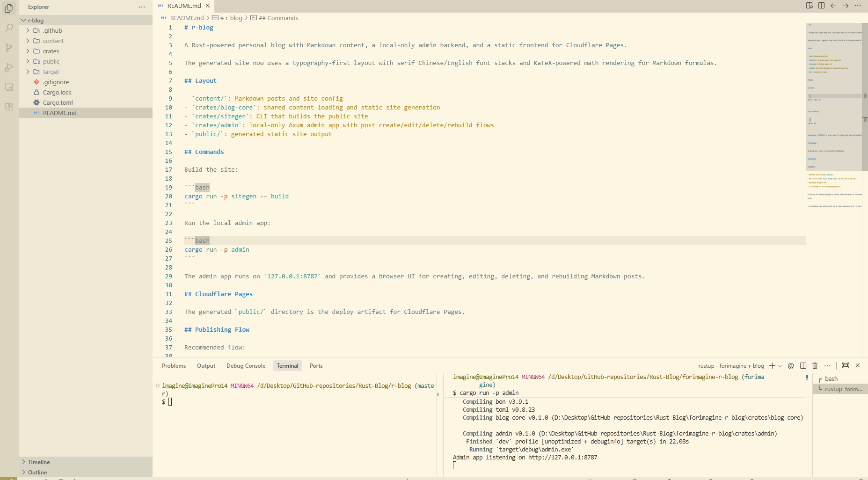868x480 pixels.
Task: Click 'cargo run -p sitegen -- build' line
Action: [236, 196]
